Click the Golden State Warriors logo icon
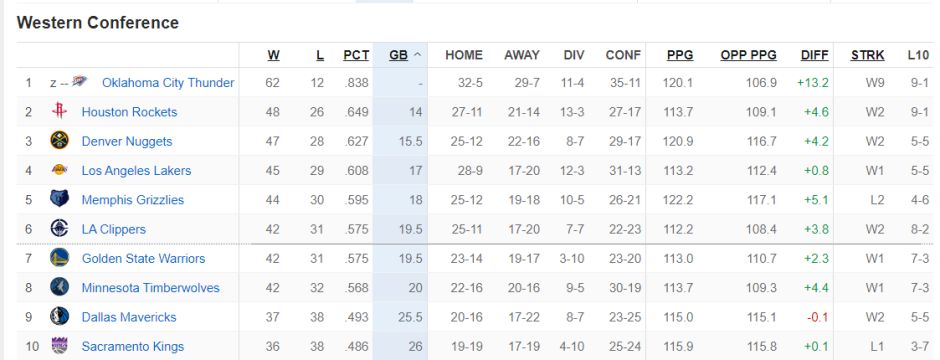The height and width of the screenshot is (360, 940). [x=59, y=258]
